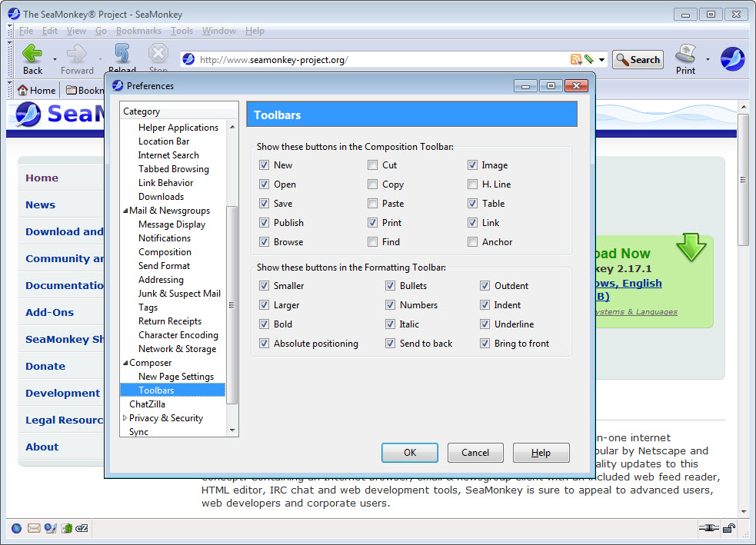The height and width of the screenshot is (545, 756).
Task: Click the site identity icon in the URL bar
Action: pos(188,59)
